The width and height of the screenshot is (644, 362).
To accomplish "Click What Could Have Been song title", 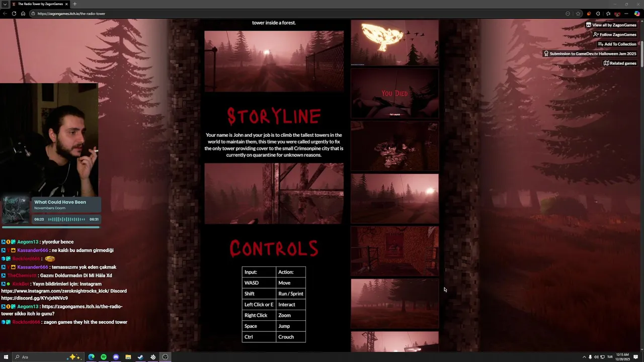I will [60, 202].
